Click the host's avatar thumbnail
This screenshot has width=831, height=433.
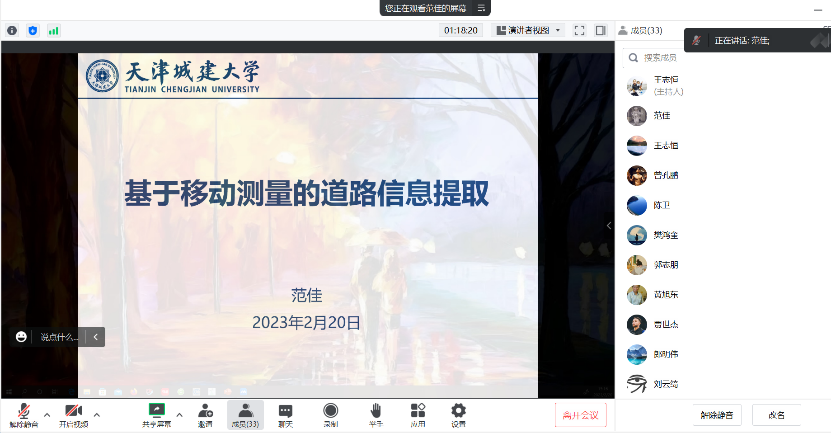(636, 86)
